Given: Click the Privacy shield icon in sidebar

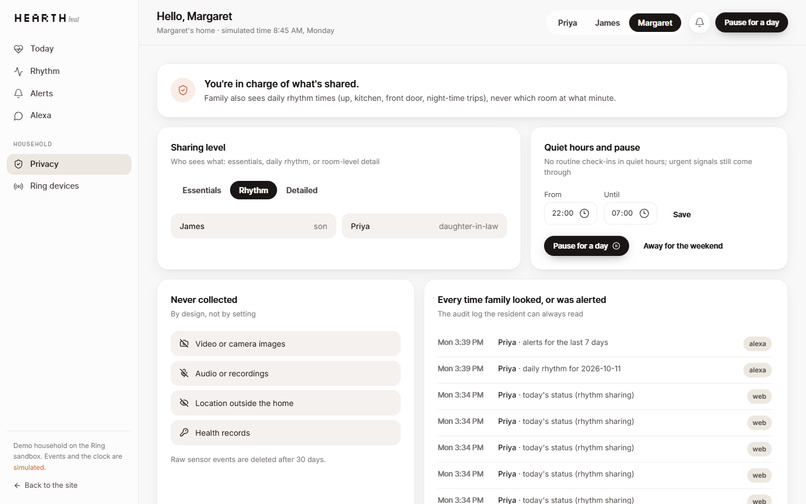Looking at the screenshot, I should [x=19, y=164].
